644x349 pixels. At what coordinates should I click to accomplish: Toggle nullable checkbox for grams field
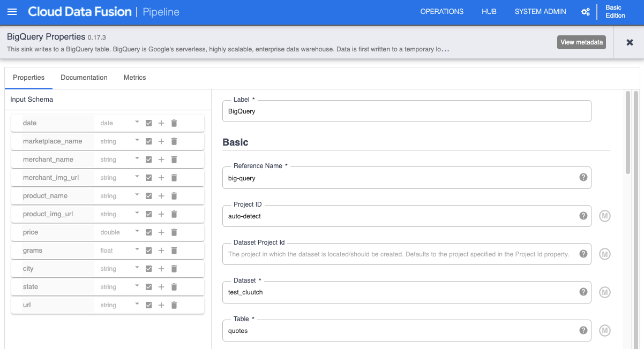(x=149, y=251)
